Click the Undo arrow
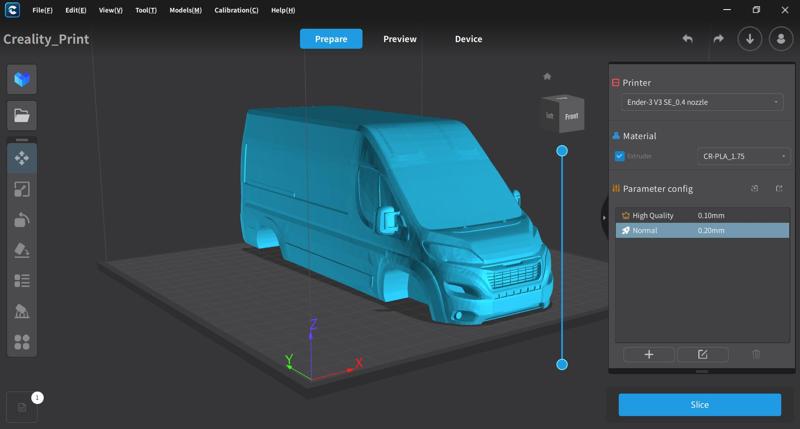Screen dimensions: 800x429 [x=688, y=39]
